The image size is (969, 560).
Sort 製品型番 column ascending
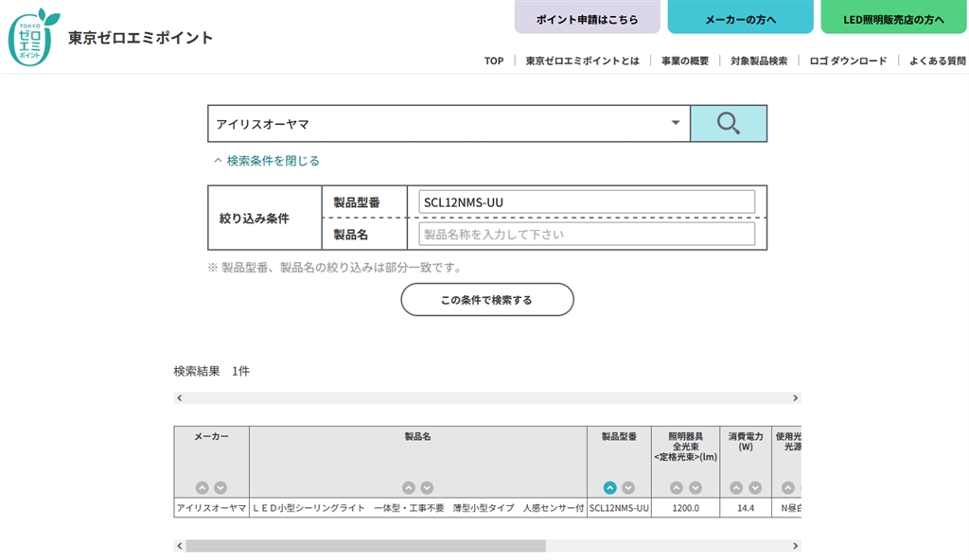pyautogui.click(x=610, y=488)
